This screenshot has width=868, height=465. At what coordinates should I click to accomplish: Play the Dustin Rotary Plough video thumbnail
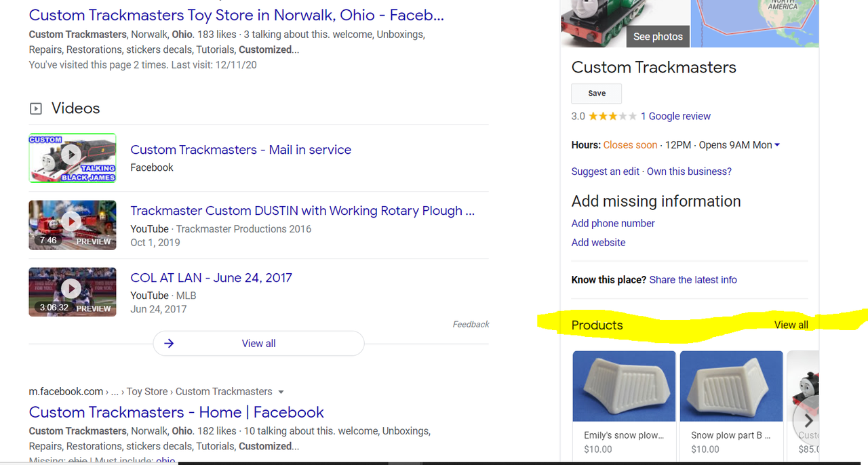click(72, 225)
